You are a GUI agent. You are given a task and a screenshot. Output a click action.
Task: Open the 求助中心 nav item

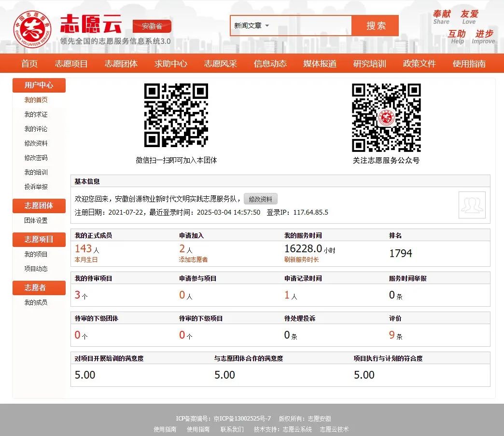tap(171, 64)
